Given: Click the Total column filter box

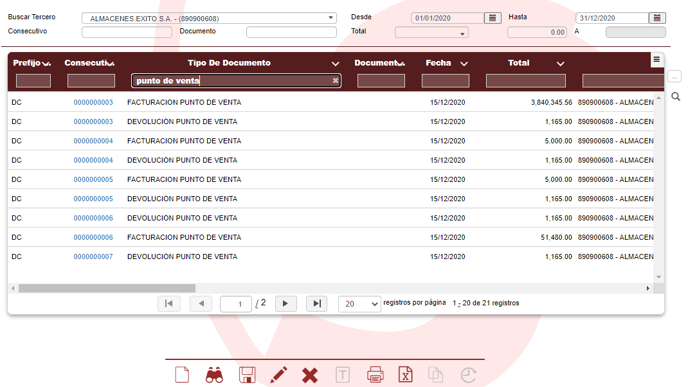Looking at the screenshot, I should click(x=526, y=81).
